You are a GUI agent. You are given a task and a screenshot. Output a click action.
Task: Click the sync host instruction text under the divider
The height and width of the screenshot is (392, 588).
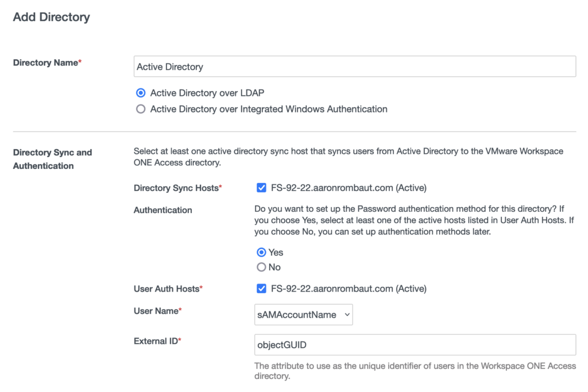(348, 157)
